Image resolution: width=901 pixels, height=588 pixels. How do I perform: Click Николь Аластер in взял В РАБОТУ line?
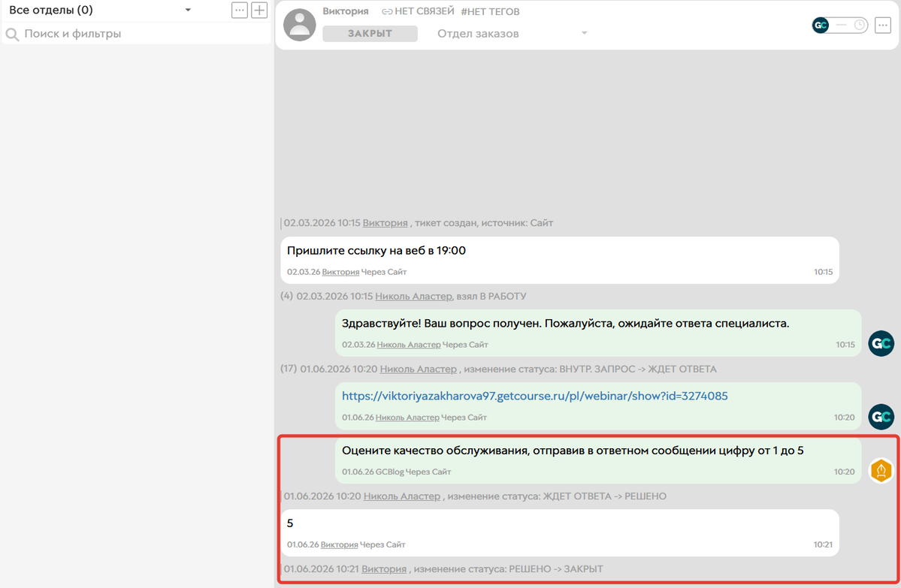(414, 297)
